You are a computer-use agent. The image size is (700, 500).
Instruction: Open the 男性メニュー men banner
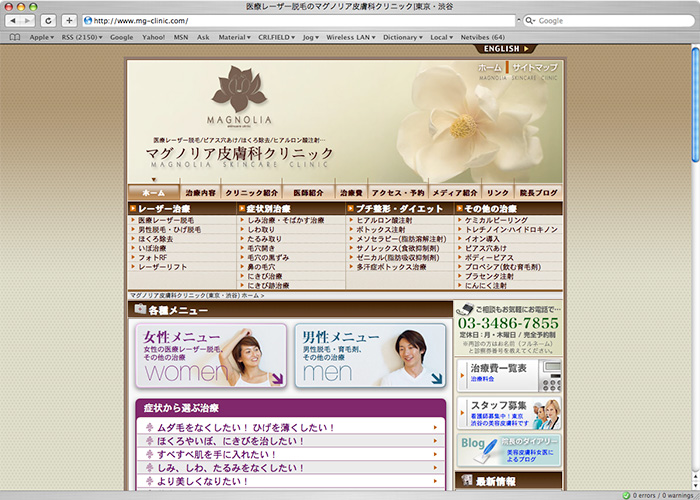tap(371, 355)
